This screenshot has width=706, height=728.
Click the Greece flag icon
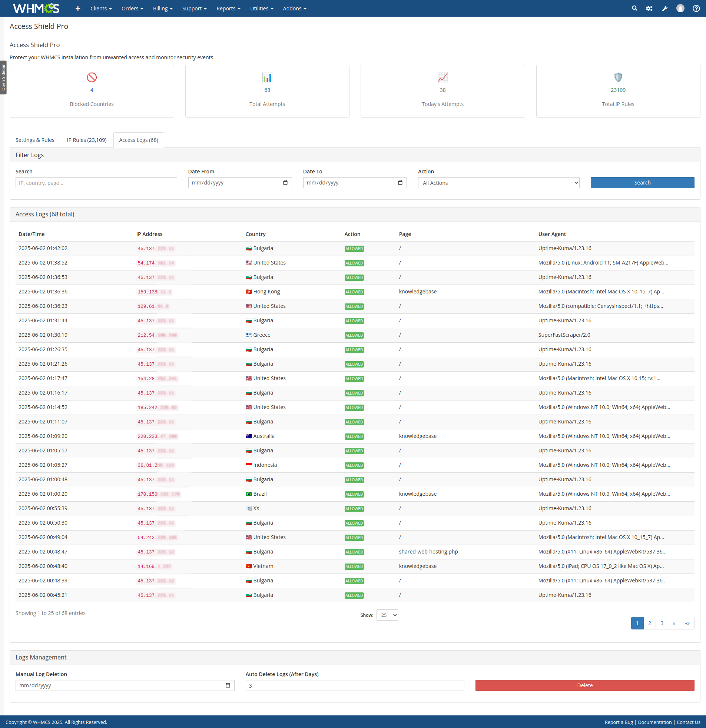pos(249,335)
